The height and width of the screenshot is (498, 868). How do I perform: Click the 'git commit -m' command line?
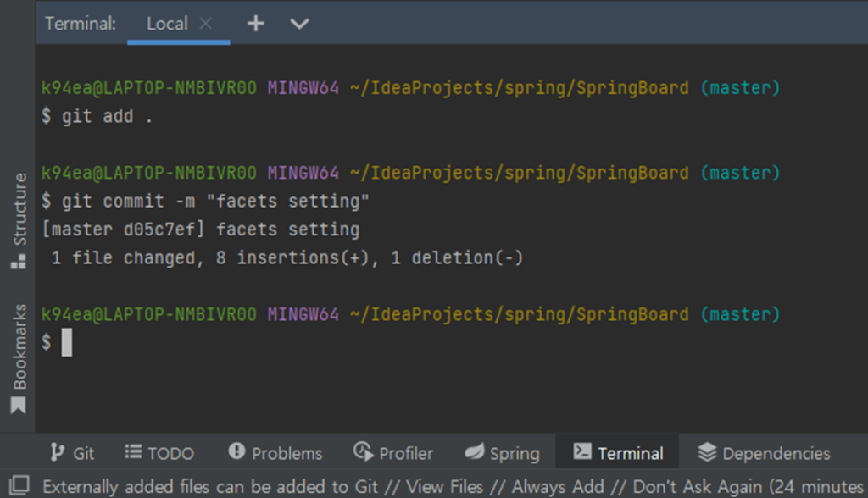click(x=215, y=202)
